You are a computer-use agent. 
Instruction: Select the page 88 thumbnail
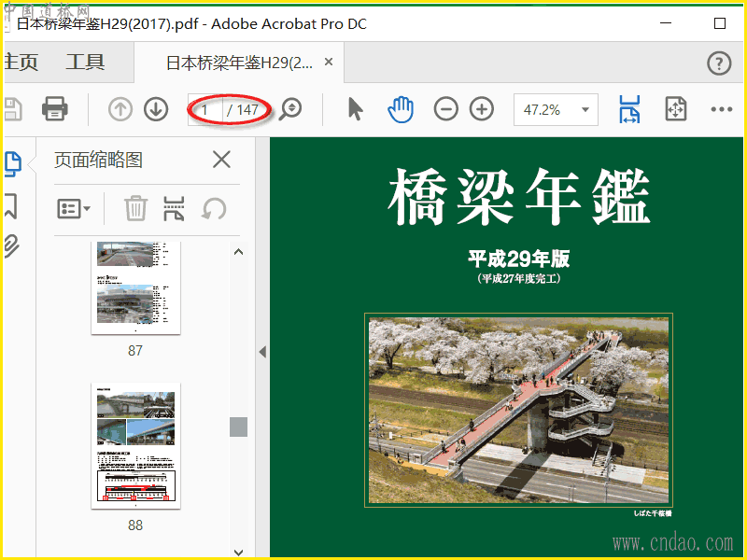tap(135, 446)
